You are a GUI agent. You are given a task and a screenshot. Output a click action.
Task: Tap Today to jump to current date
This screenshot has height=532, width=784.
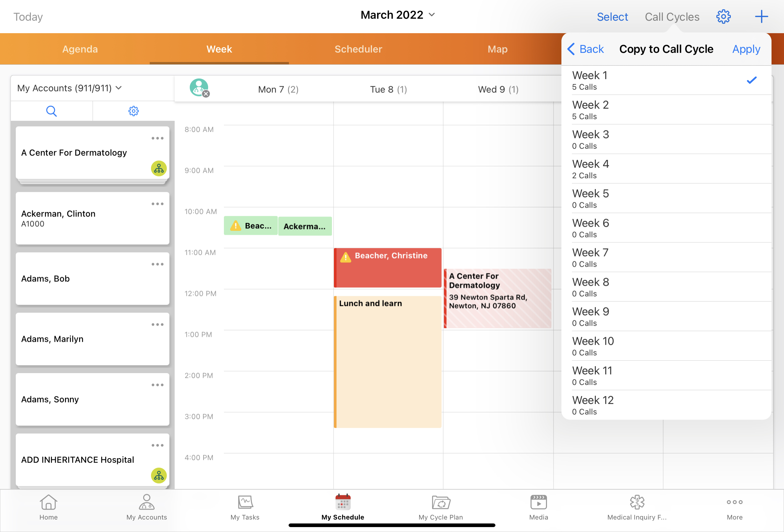(x=28, y=16)
